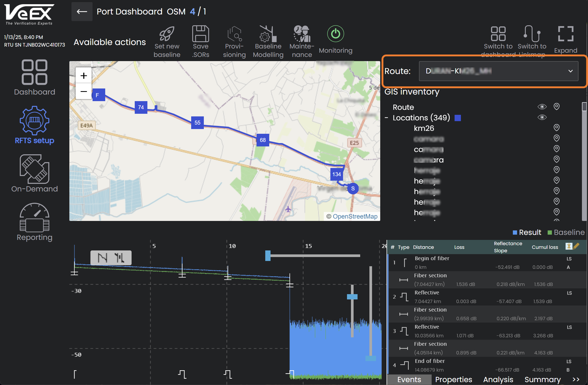Click the horizontal trace zoom slider handle
588x385 pixels.
point(268,255)
